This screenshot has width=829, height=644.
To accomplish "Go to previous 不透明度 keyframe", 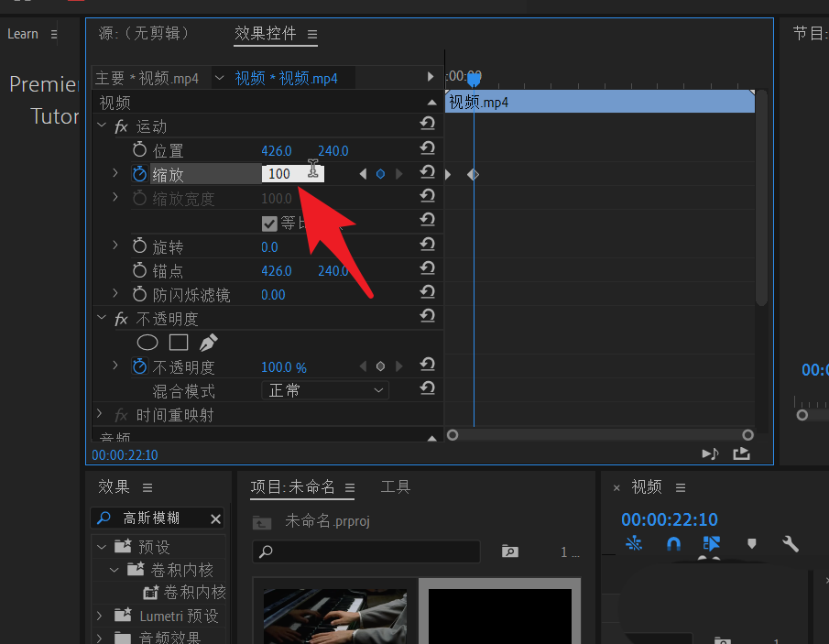I will coord(363,366).
